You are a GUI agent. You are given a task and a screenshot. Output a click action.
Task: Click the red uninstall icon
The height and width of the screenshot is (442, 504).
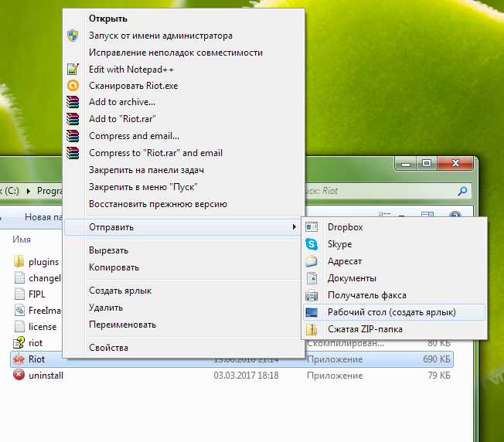point(19,375)
